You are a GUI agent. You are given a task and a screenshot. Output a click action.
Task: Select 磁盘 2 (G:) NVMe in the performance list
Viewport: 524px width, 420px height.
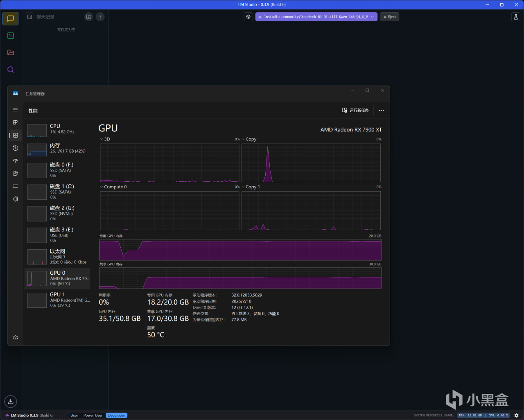[x=57, y=213]
